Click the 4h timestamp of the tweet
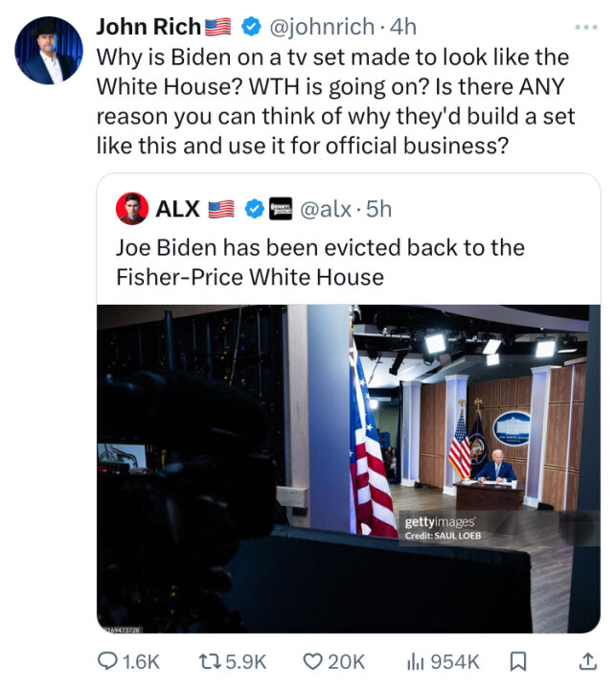The width and height of the screenshot is (616, 690). click(x=402, y=27)
